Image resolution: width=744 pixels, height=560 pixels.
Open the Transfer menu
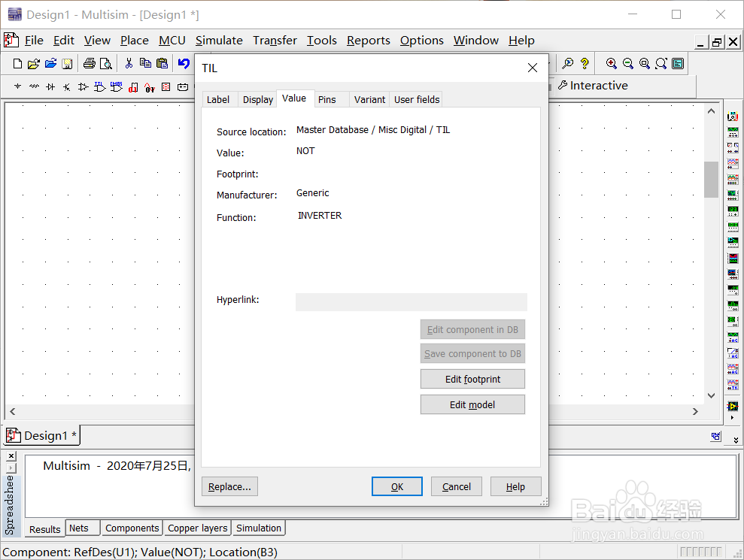point(275,41)
